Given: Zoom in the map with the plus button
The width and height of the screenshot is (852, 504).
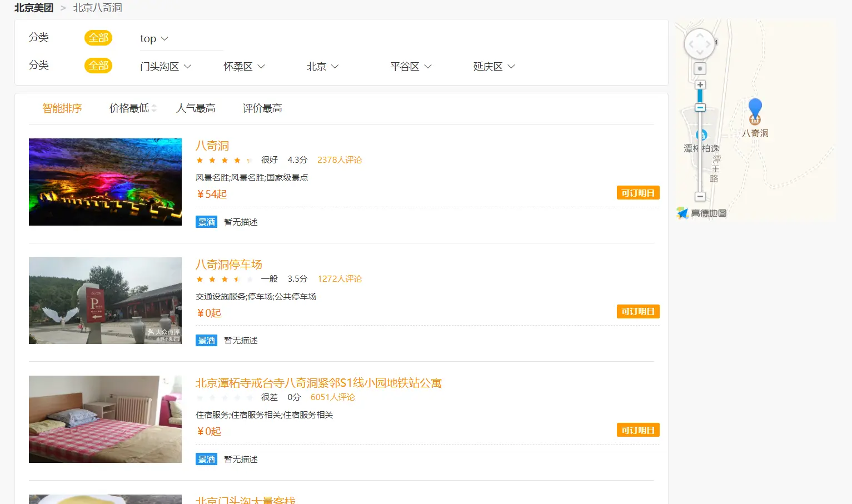Looking at the screenshot, I should coord(700,85).
